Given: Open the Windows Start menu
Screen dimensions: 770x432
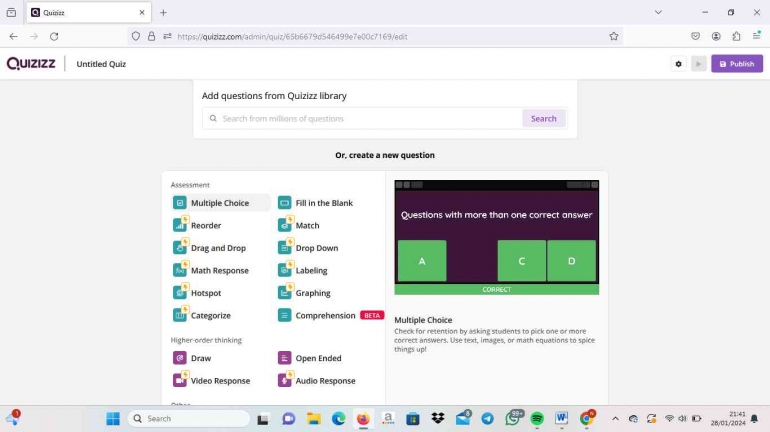Looking at the screenshot, I should pyautogui.click(x=113, y=419).
